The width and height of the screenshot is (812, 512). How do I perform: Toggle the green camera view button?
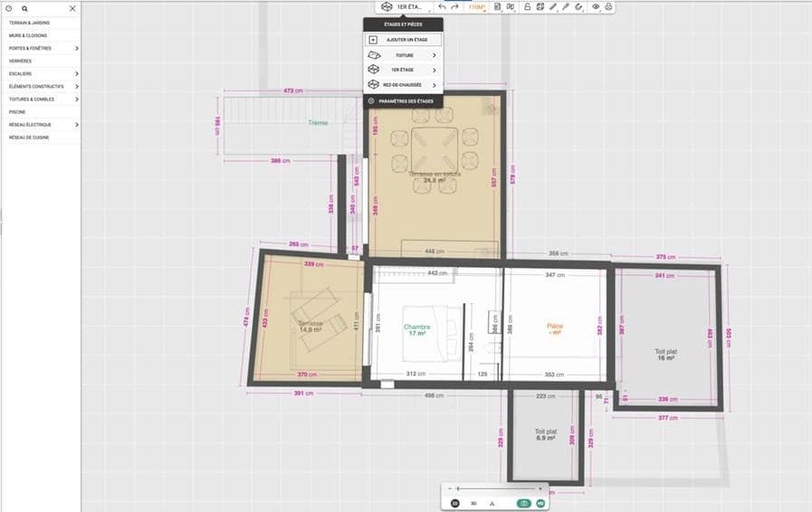click(523, 502)
